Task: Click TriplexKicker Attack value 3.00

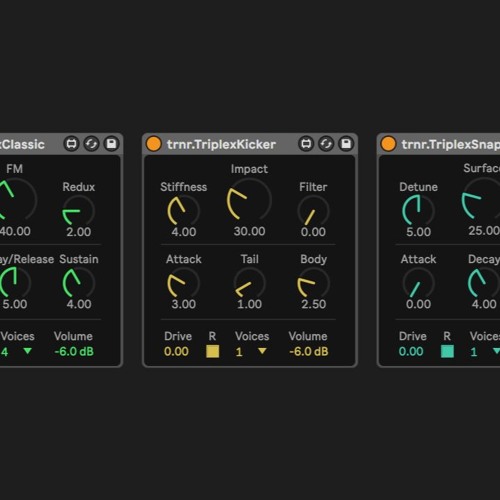Action: [x=184, y=304]
